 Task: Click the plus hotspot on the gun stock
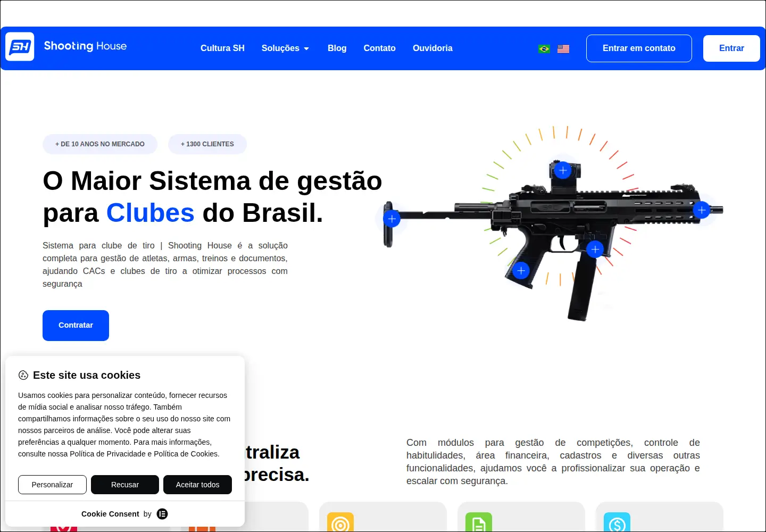(x=392, y=219)
